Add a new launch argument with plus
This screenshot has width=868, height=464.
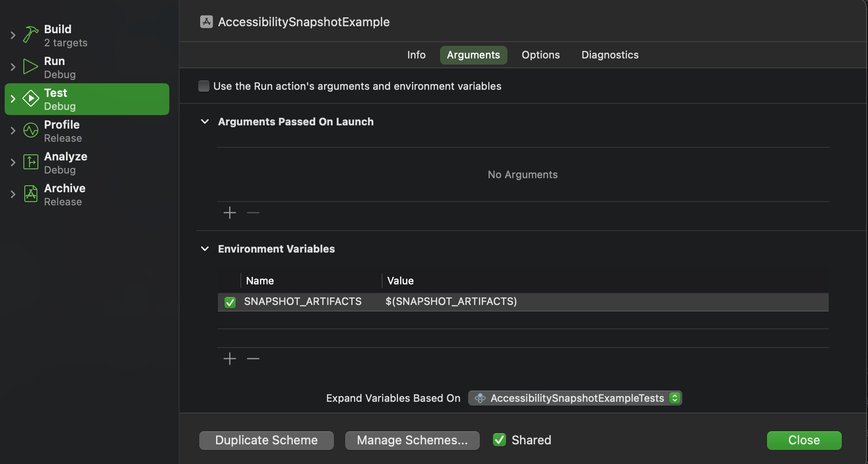[x=230, y=213]
